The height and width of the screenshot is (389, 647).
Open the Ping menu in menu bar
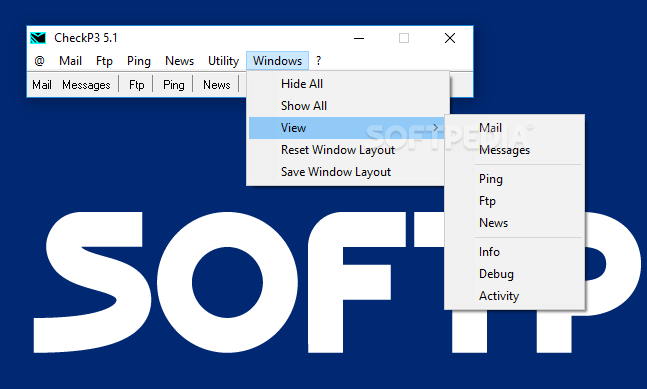[139, 61]
